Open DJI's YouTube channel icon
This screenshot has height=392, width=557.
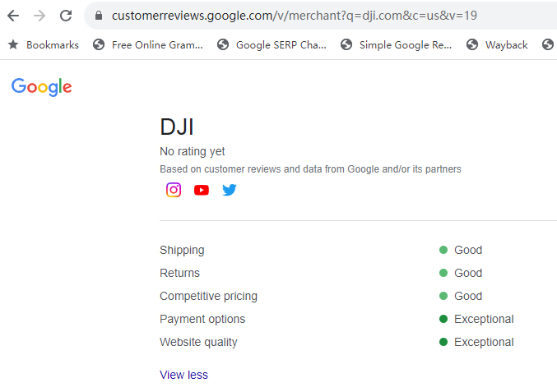(202, 190)
